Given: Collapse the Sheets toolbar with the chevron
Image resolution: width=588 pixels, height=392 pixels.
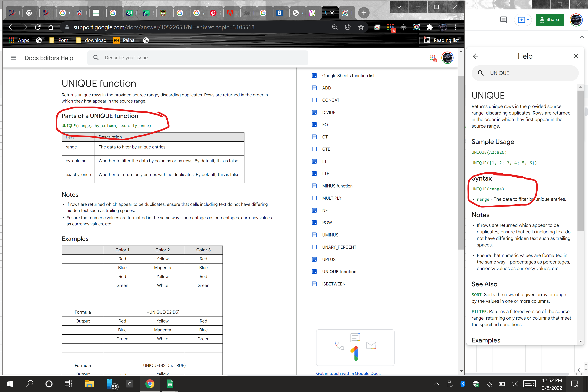Looking at the screenshot, I should click(582, 37).
